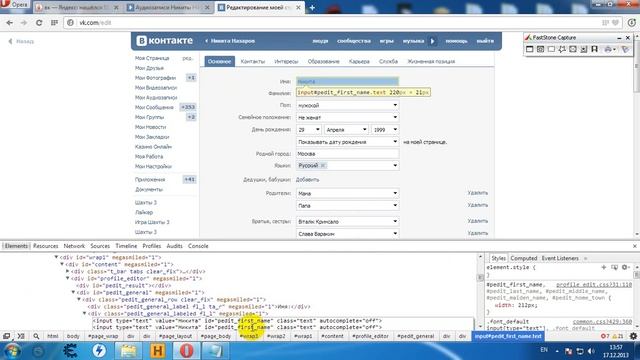The width and height of the screenshot is (640, 360).
Task: Click the VK music play button icon
Action: coord(433,41)
